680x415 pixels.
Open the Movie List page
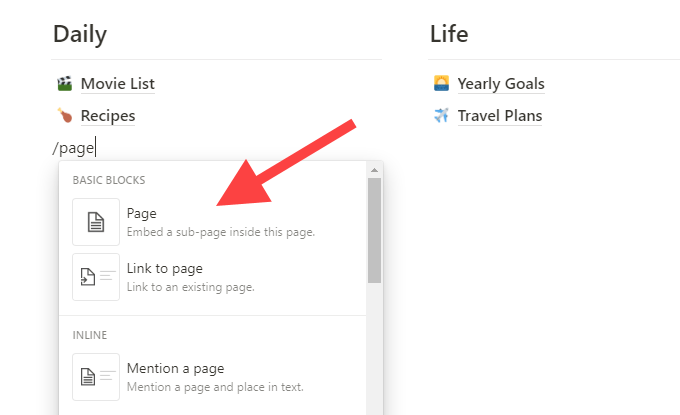(x=117, y=84)
